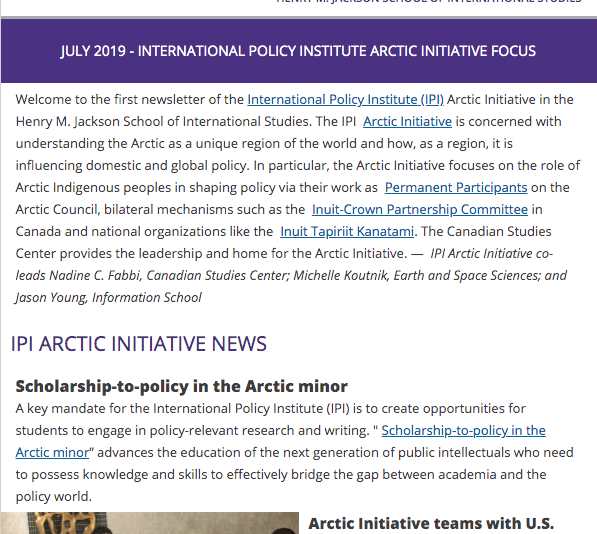The height and width of the screenshot is (534, 597).
Task: Click the 'Scholarship-to-policy in the' hyperlink text
Action: tap(463, 430)
